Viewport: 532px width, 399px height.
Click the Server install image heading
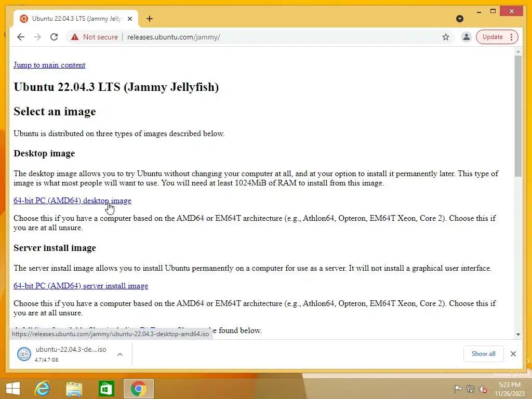55,248
